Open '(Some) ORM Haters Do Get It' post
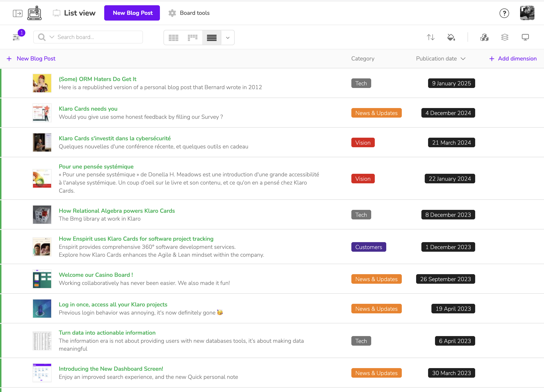Image resolution: width=544 pixels, height=392 pixels. (x=97, y=79)
